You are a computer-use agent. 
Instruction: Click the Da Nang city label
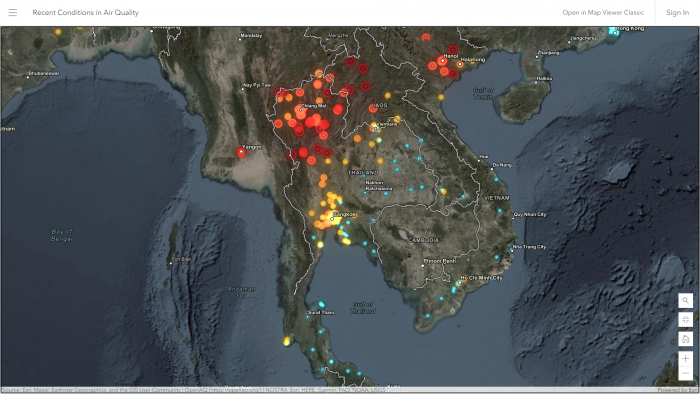pyautogui.click(x=502, y=165)
